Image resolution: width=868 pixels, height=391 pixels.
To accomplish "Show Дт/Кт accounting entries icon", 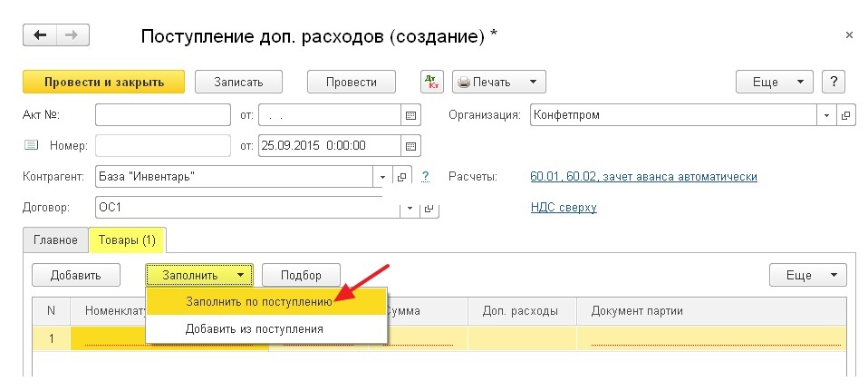I will point(431,82).
